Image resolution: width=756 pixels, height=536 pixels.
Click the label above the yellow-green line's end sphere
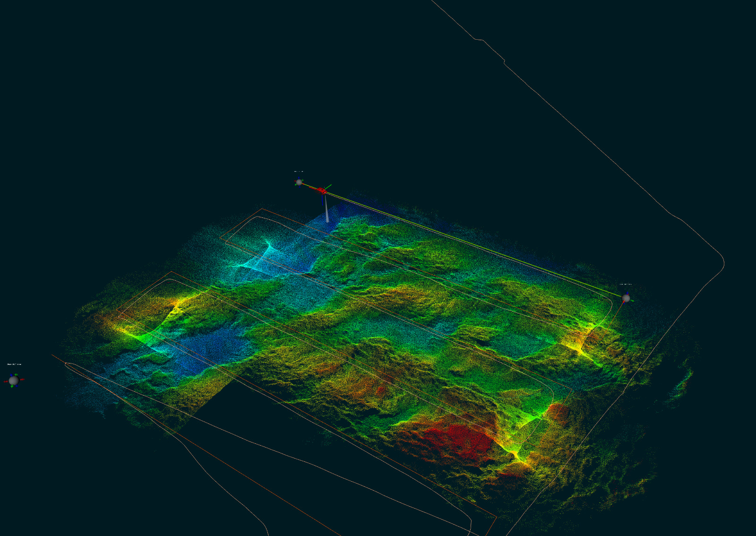(x=625, y=284)
